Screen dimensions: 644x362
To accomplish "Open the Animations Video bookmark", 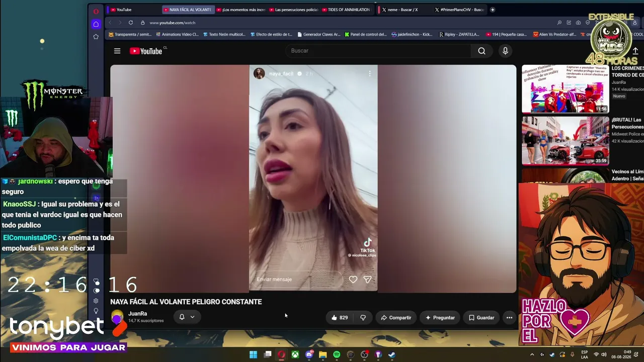I will tap(178, 35).
